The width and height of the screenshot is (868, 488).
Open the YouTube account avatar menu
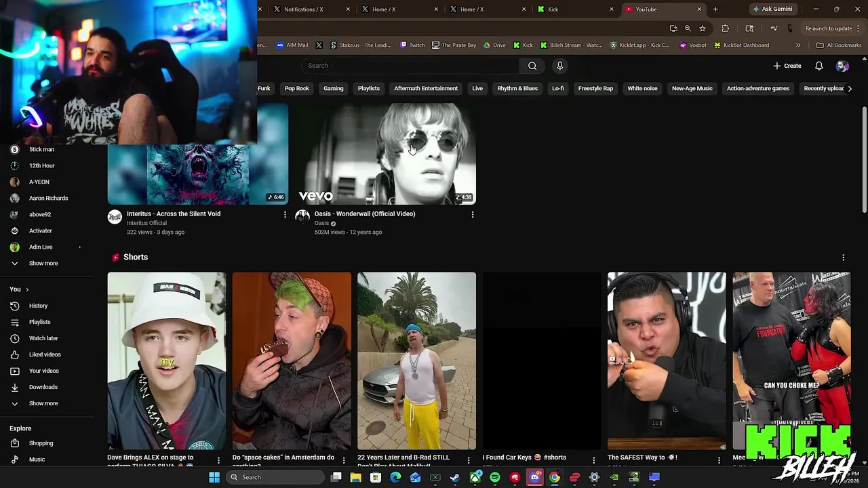(842, 66)
